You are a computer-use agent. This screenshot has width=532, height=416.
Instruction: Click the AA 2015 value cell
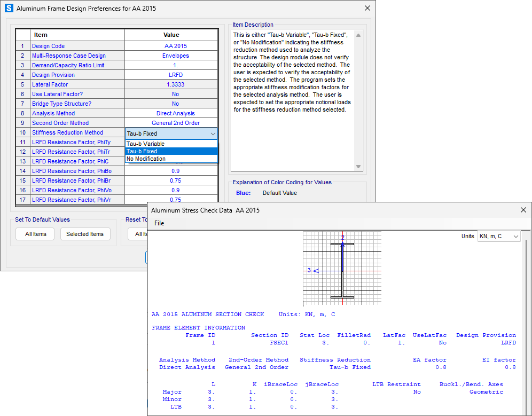[171, 46]
